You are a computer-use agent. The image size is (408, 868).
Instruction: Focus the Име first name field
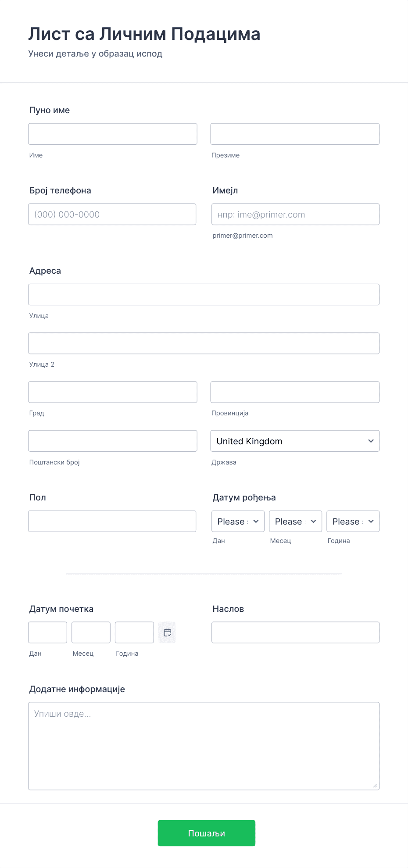click(x=113, y=134)
